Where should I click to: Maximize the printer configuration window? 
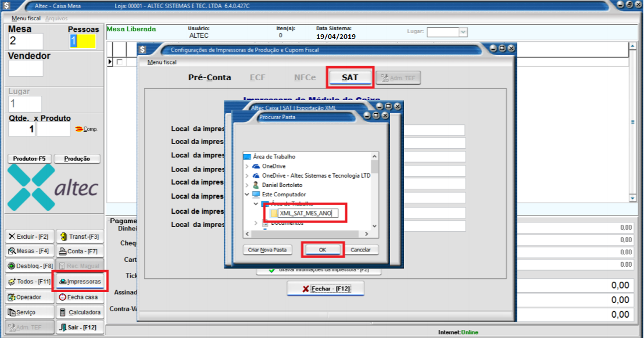[x=502, y=48]
